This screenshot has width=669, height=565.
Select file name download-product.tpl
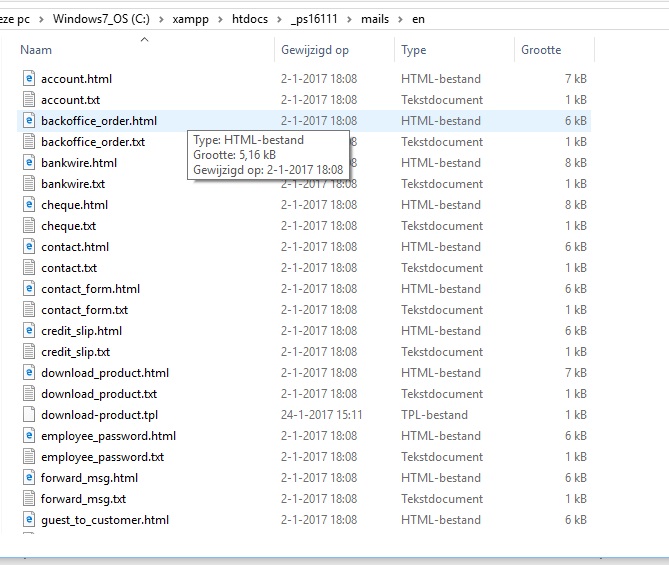click(x=99, y=415)
